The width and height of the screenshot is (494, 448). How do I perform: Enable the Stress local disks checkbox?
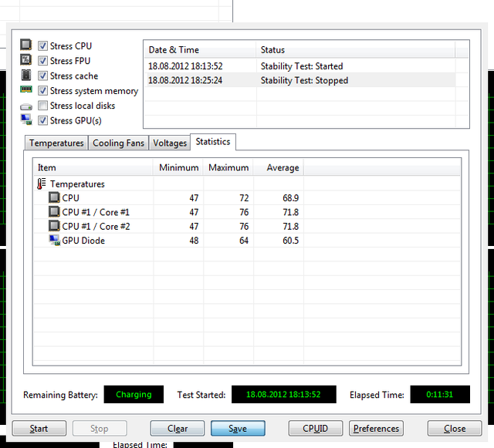point(43,106)
